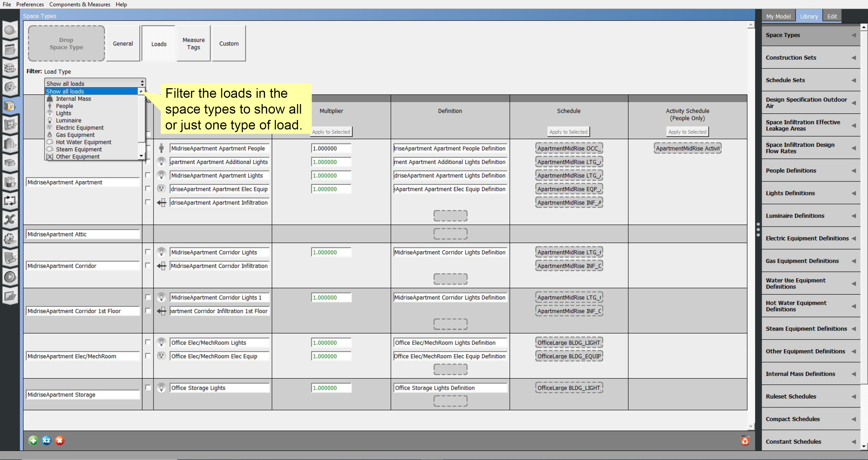
Task: Open the Loads outlet icon in sidebar
Action: (10, 87)
